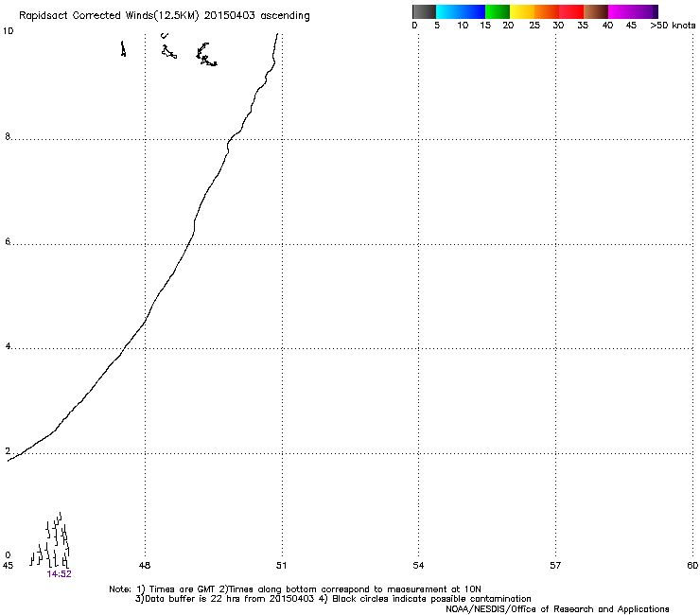This screenshot has height=615, width=700.
Task: Click the note 'Black circles indicate possible contamination'
Action: pos(431,599)
